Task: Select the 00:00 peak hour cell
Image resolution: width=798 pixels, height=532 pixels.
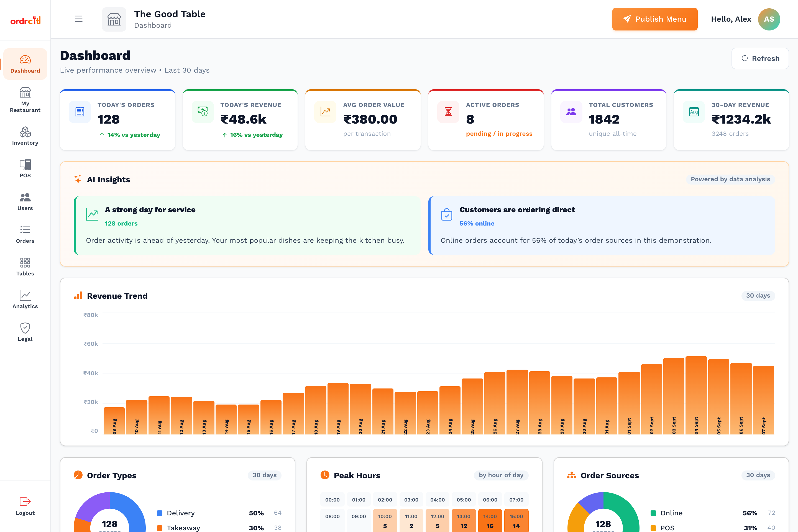Action: pyautogui.click(x=332, y=500)
